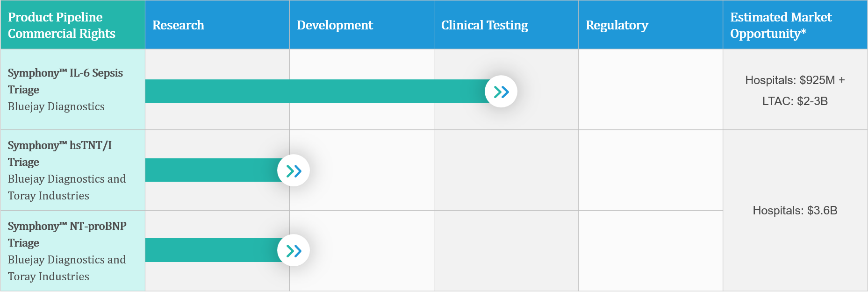The height and width of the screenshot is (298, 868).
Task: Select the Development column header
Action: click(335, 25)
